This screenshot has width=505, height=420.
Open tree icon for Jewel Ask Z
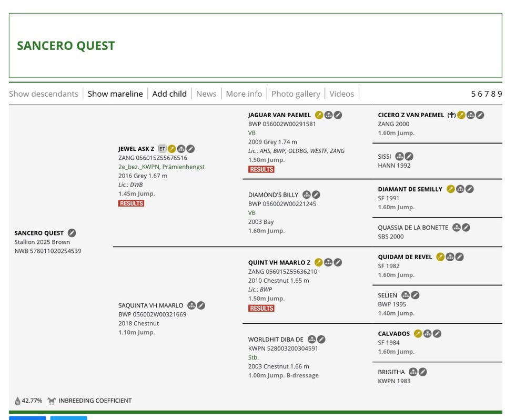click(181, 149)
